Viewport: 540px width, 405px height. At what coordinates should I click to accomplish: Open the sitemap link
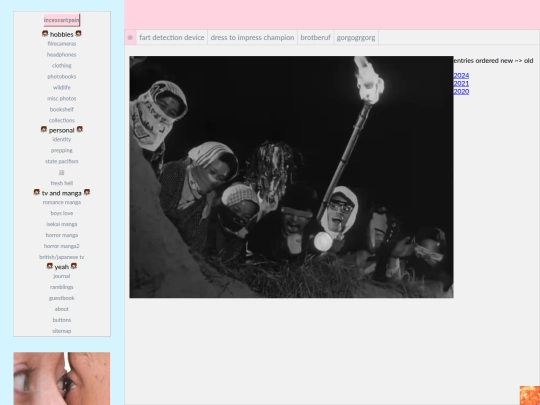(62, 331)
